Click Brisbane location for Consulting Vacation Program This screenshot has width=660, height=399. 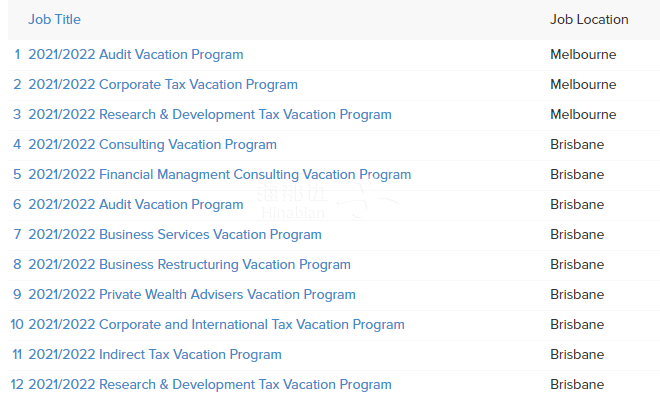coord(577,144)
